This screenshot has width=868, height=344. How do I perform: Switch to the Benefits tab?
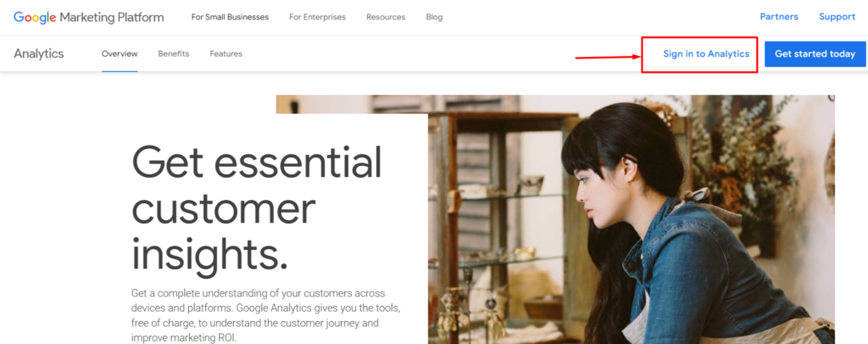(x=173, y=53)
